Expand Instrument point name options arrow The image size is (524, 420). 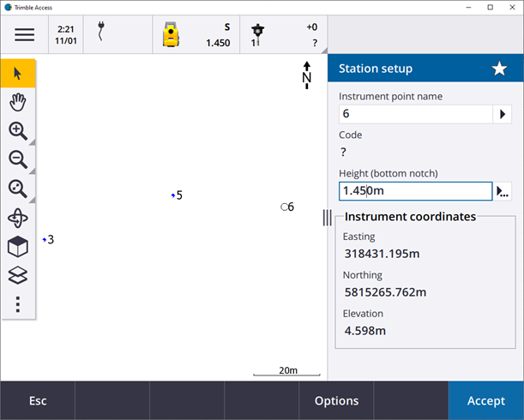tap(502, 114)
